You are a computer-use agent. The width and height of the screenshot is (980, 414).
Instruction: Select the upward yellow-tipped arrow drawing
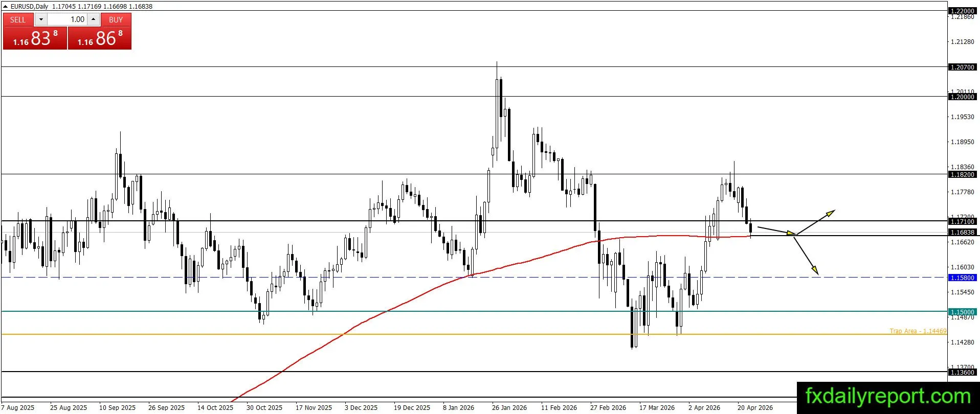(x=815, y=222)
